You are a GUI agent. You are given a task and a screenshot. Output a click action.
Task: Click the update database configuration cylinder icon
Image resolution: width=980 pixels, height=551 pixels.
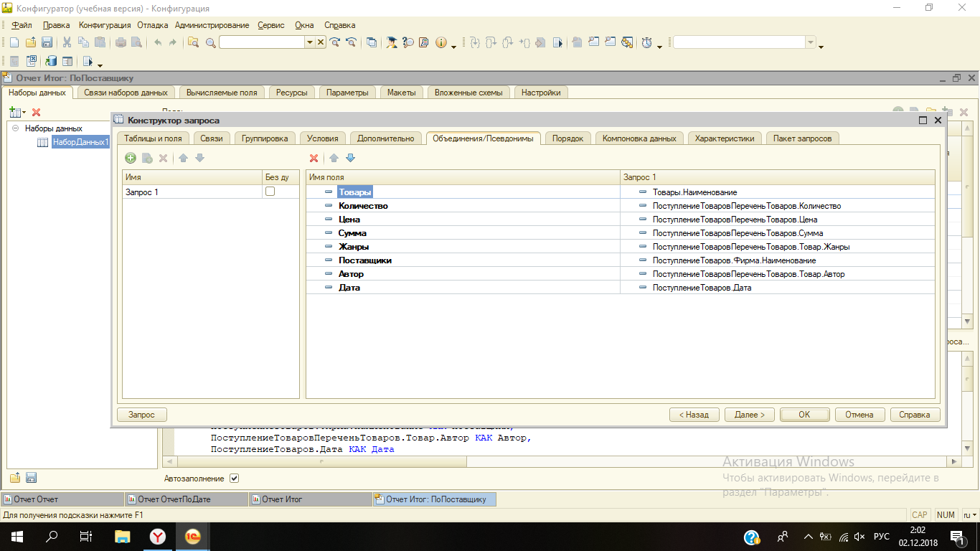pos(51,62)
